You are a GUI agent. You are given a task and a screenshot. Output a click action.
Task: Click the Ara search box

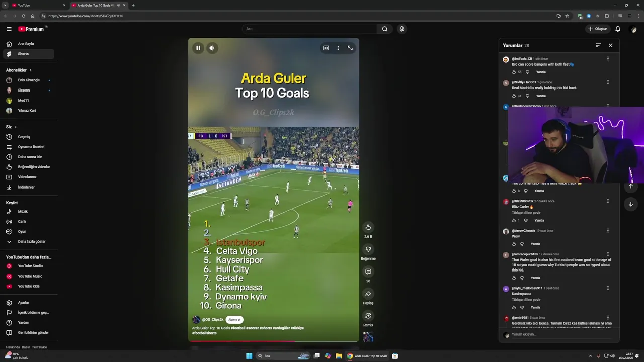click(x=309, y=29)
